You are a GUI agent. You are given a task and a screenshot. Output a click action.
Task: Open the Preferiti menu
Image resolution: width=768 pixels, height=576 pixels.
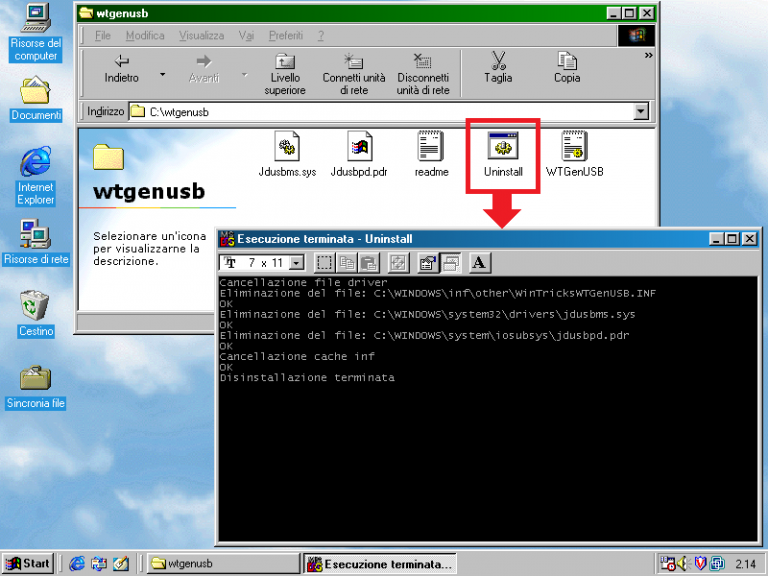(286, 35)
